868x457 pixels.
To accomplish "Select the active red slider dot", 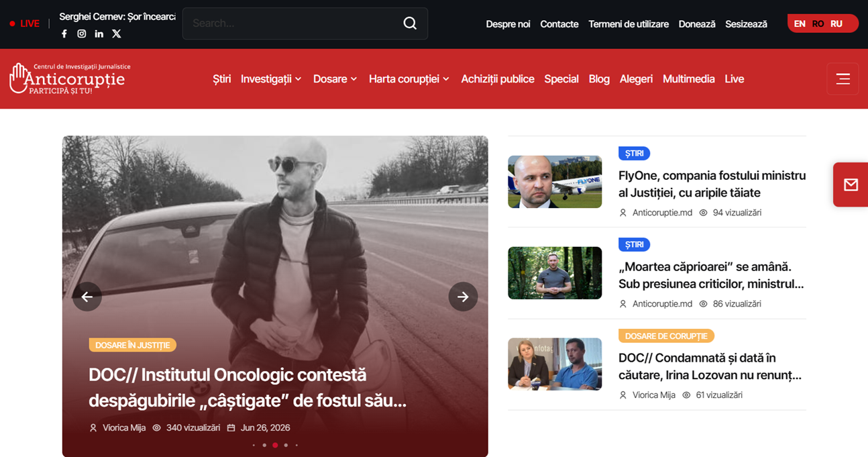I will tap(275, 445).
